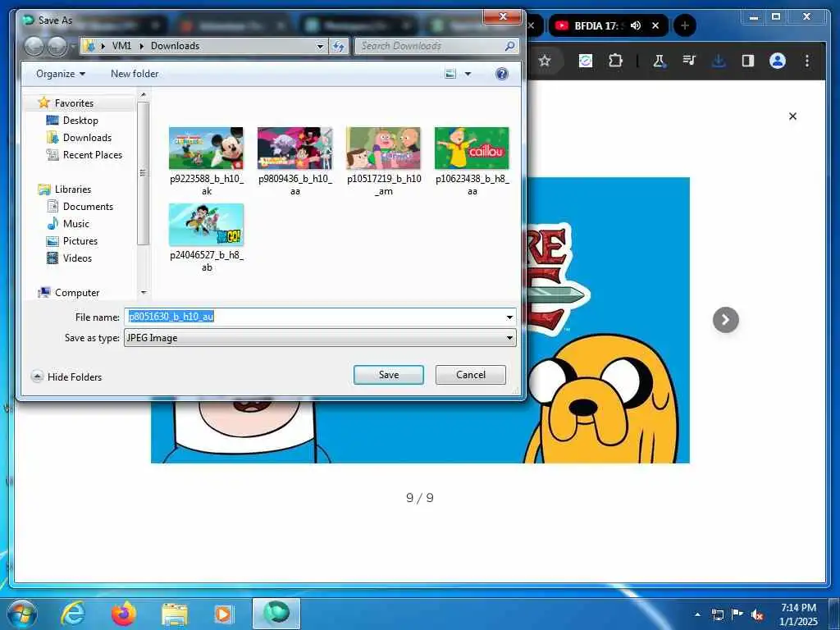Open the Organize menu
840x630 pixels.
60,74
